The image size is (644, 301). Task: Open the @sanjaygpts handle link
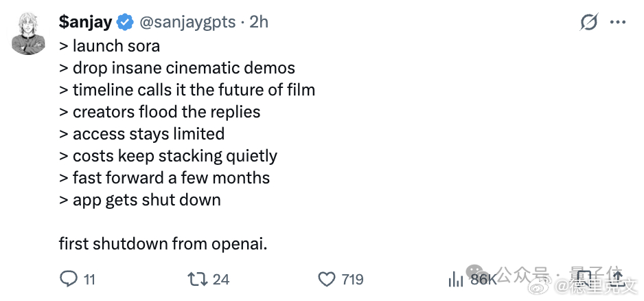[188, 23]
